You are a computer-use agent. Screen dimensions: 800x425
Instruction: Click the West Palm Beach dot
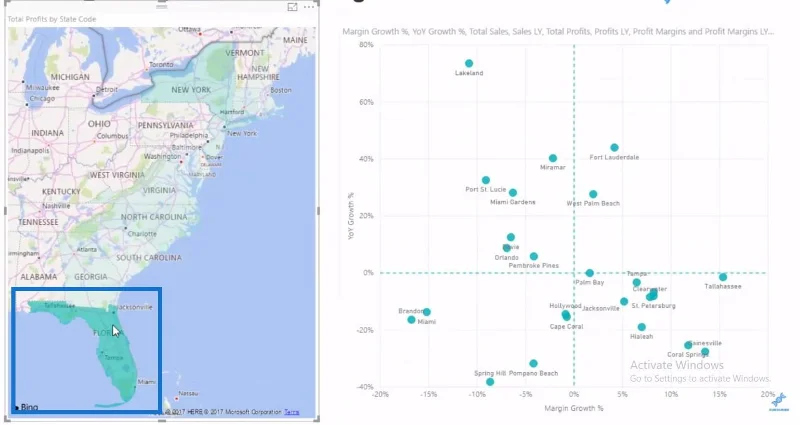pyautogui.click(x=593, y=194)
